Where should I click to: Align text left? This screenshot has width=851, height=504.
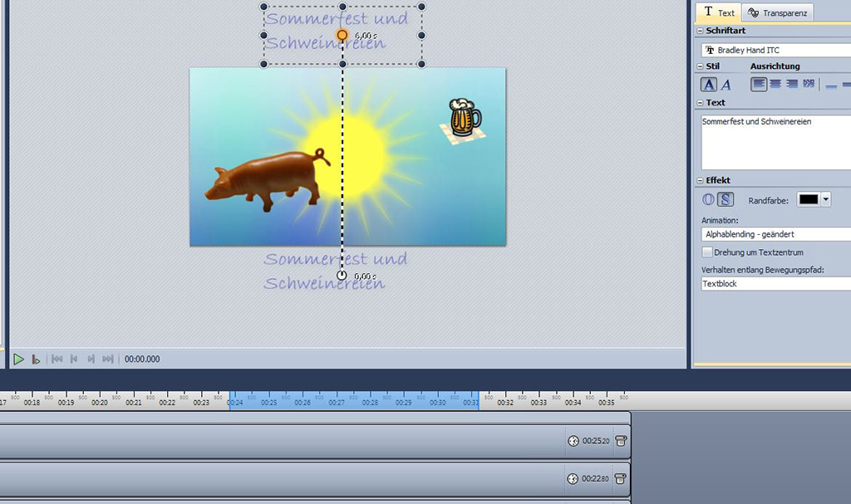point(759,84)
